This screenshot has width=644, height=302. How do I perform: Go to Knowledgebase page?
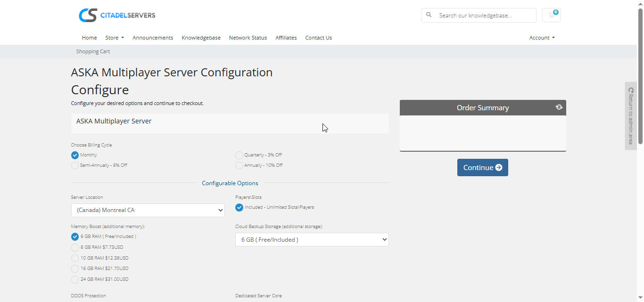201,38
